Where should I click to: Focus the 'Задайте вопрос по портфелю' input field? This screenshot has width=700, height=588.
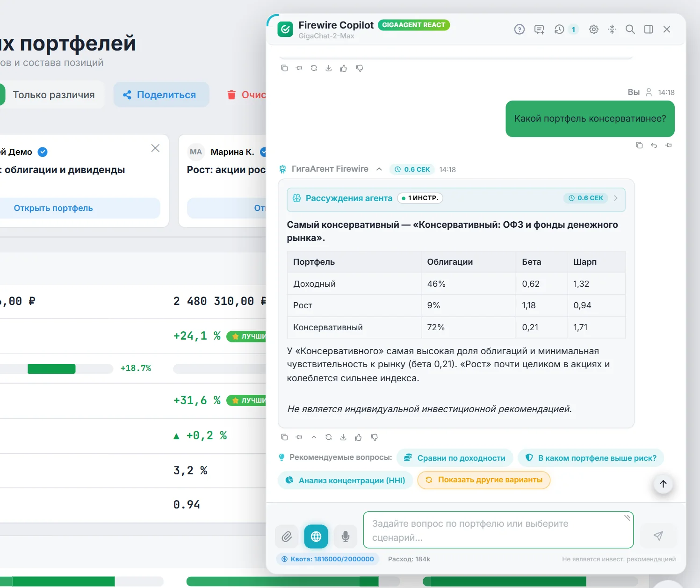(x=498, y=530)
